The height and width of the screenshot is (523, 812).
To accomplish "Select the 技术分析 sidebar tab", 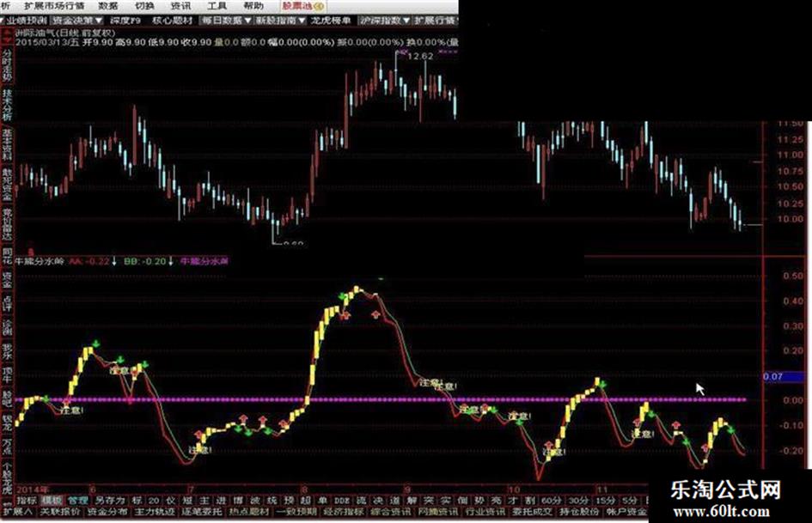I will [7, 105].
